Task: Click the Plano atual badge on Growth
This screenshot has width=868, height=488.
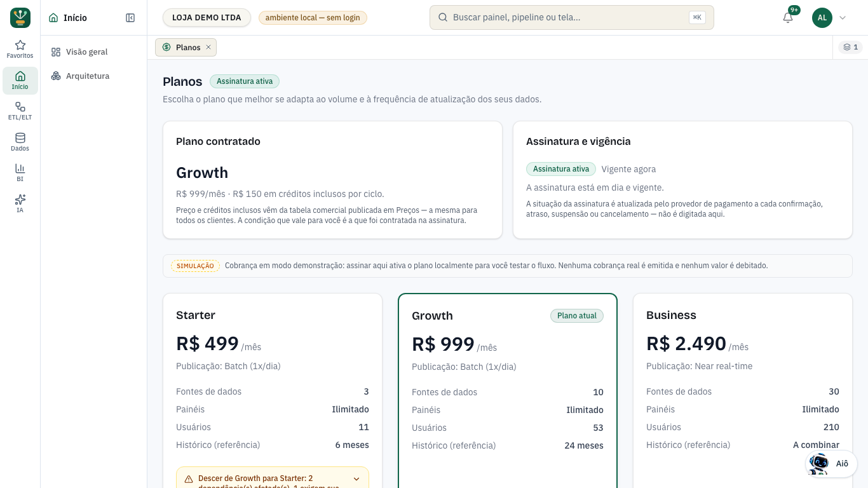Action: pos(577,316)
